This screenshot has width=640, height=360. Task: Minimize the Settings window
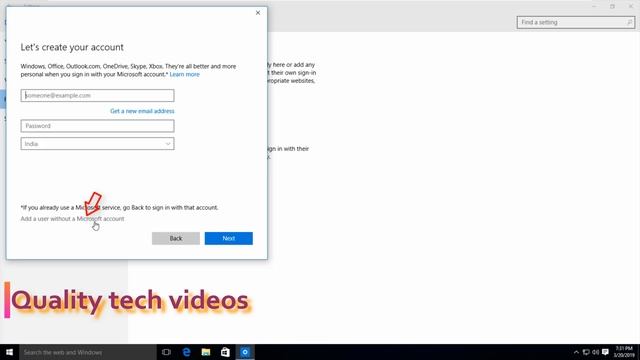[594, 7]
